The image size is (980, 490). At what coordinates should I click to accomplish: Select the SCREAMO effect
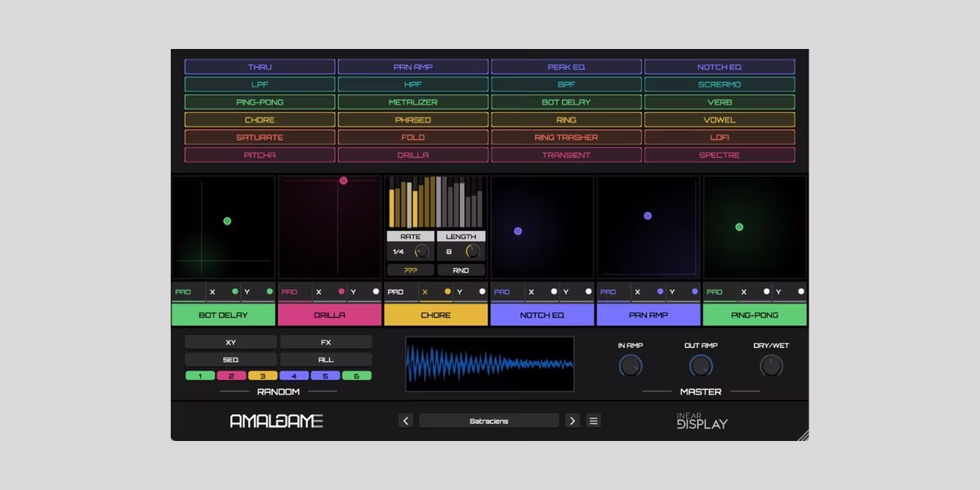[x=721, y=84]
